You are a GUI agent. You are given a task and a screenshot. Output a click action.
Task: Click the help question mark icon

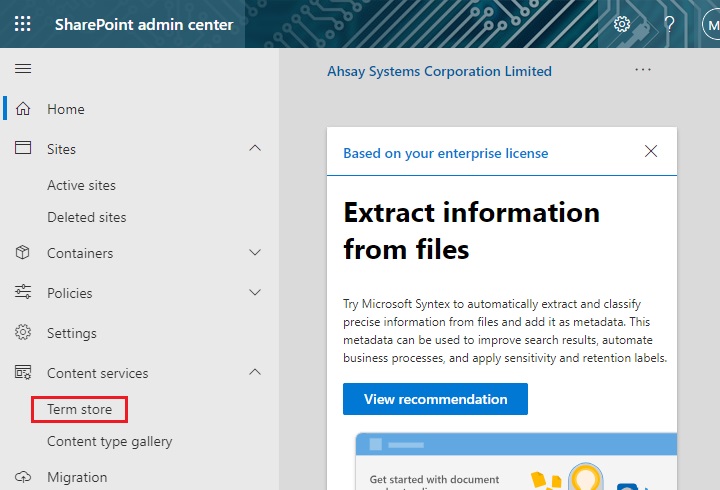(669, 24)
